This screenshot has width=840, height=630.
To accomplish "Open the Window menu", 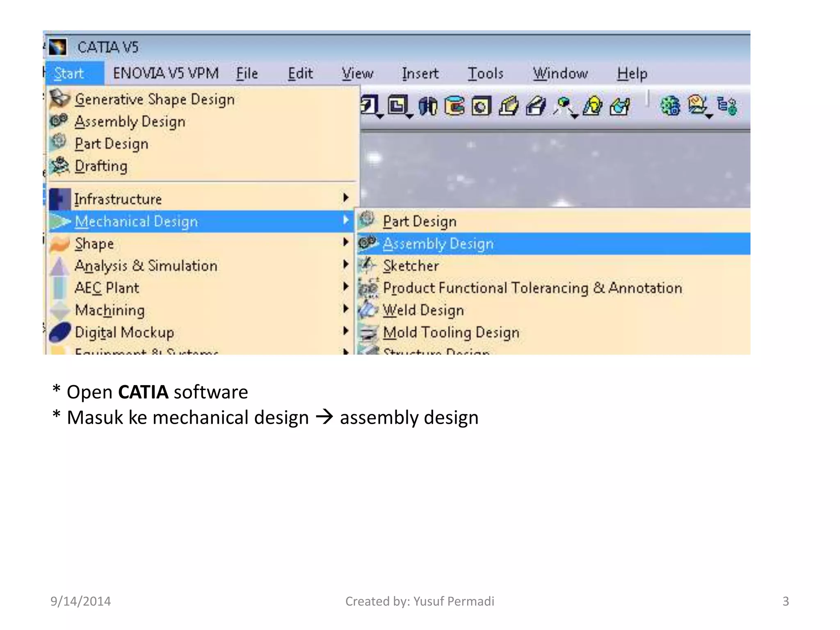I will pyautogui.click(x=560, y=73).
